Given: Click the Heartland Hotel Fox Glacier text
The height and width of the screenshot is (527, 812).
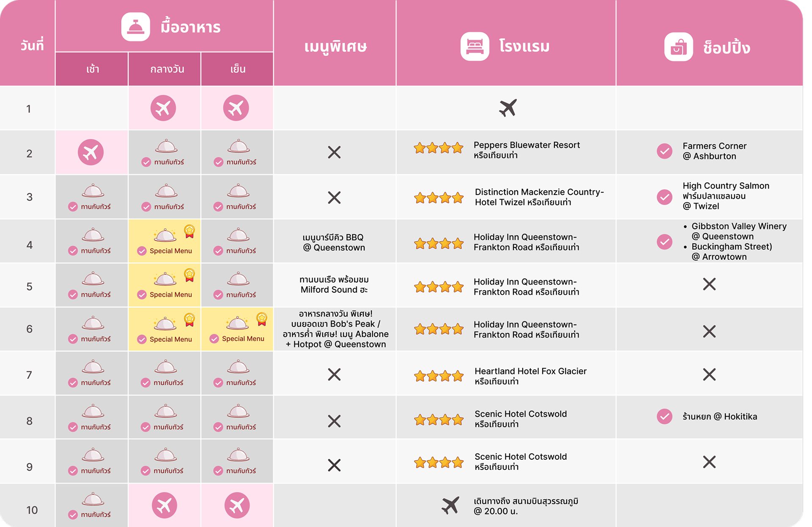Looking at the screenshot, I should [x=530, y=371].
